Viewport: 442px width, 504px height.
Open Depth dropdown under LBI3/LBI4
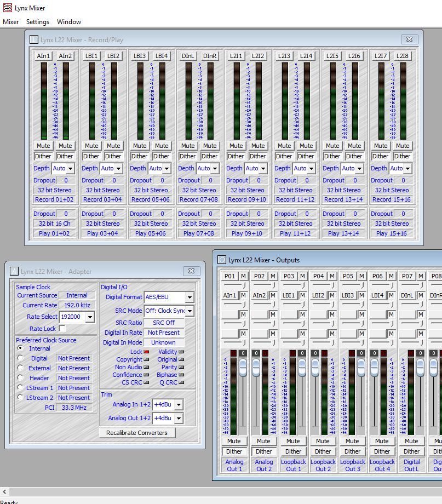point(167,168)
